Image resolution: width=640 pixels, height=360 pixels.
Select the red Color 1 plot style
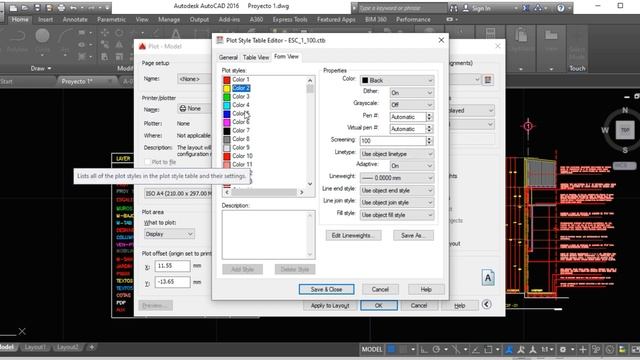[236, 80]
